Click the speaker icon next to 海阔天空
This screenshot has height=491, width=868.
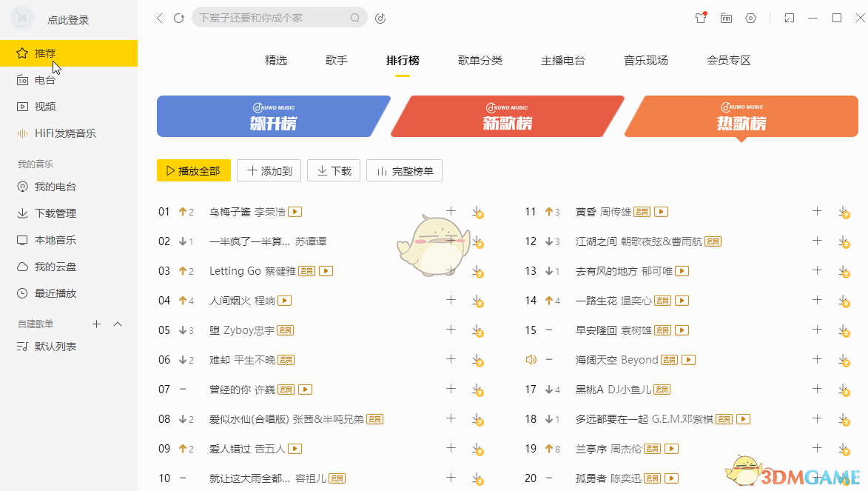530,359
